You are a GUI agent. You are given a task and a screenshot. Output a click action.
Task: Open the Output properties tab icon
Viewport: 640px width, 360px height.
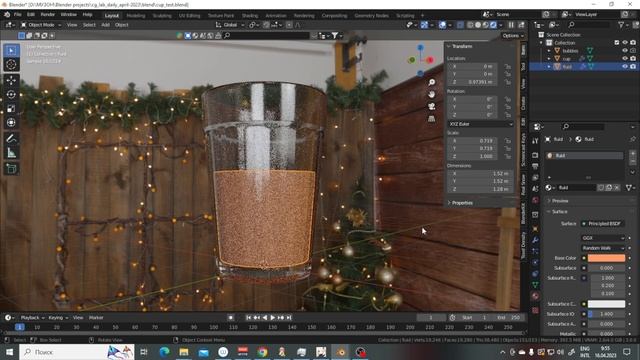pyautogui.click(x=535, y=166)
